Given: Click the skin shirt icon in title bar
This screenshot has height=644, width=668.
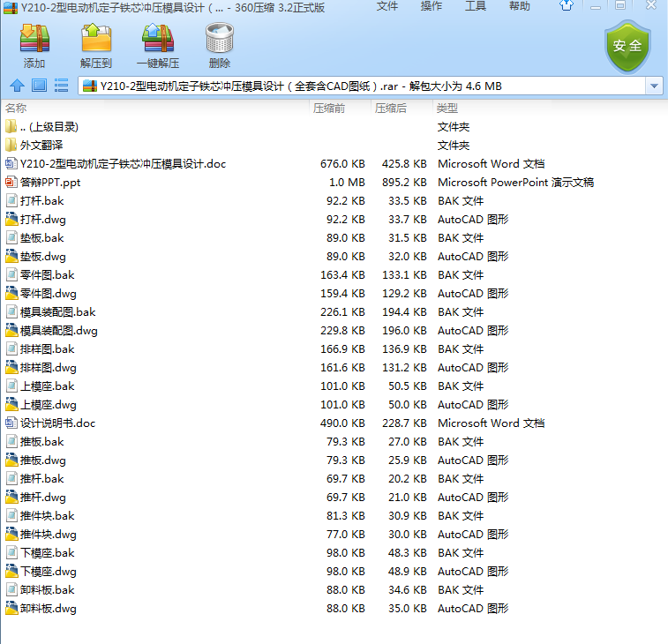Looking at the screenshot, I should 567,5.
